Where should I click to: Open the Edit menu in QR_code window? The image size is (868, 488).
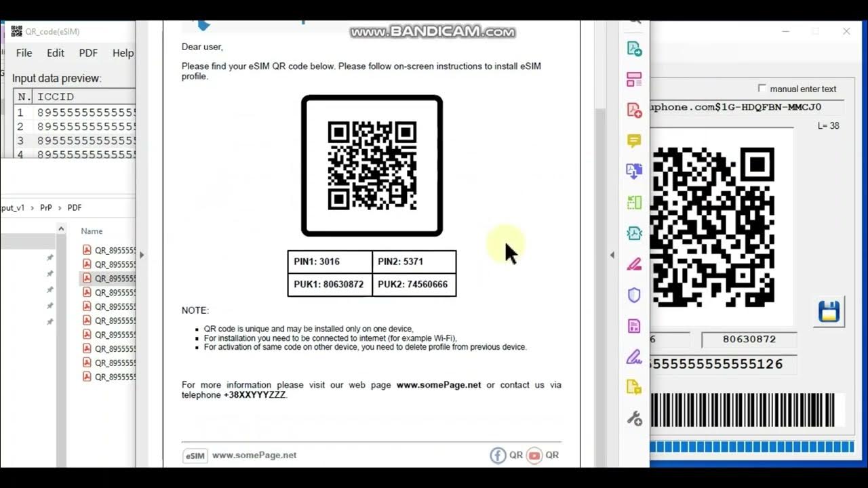tap(56, 53)
